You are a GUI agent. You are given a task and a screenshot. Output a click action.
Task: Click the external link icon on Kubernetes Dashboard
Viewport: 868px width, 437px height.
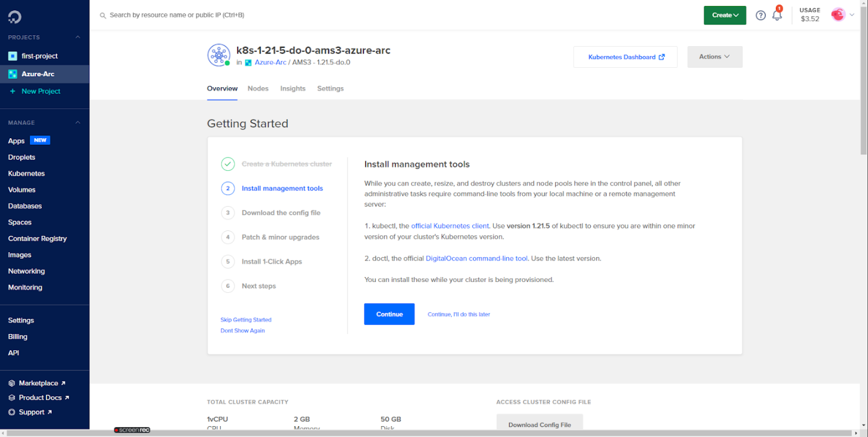point(662,57)
